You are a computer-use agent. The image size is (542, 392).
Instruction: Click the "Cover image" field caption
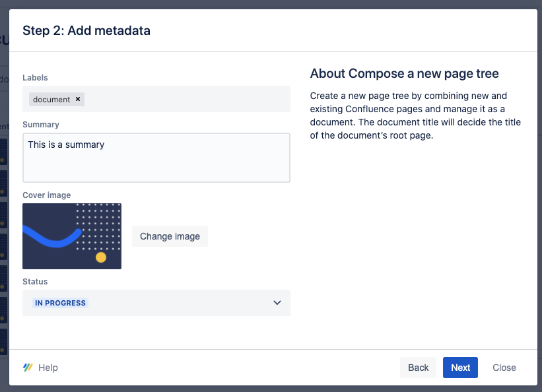click(46, 195)
